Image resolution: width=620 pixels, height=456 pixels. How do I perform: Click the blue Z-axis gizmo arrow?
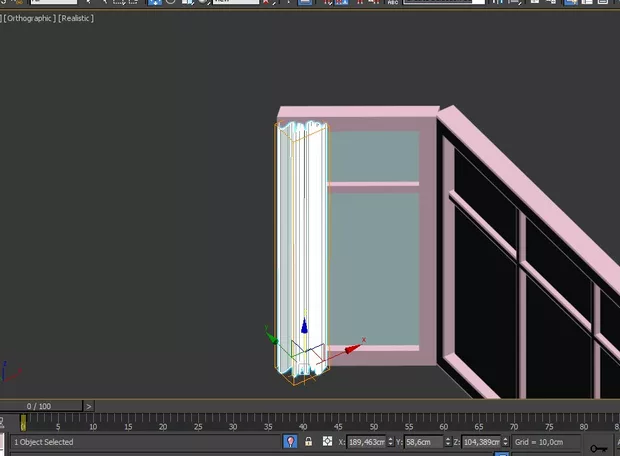[305, 327]
